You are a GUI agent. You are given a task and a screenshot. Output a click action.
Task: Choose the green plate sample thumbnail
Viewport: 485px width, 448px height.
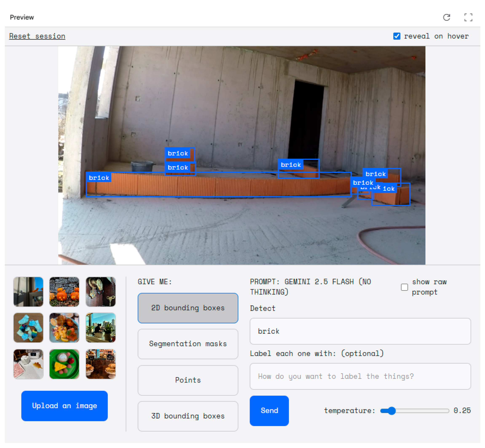(64, 364)
